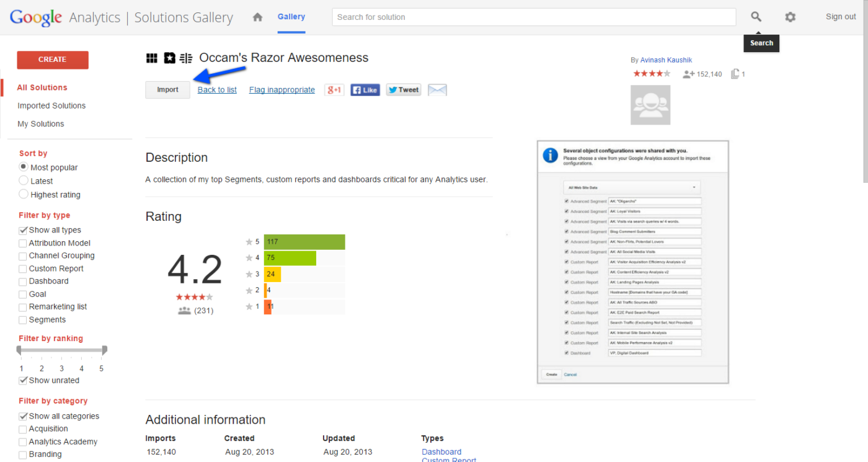
Task: Share with the Google +1 button
Action: pyautogui.click(x=334, y=90)
